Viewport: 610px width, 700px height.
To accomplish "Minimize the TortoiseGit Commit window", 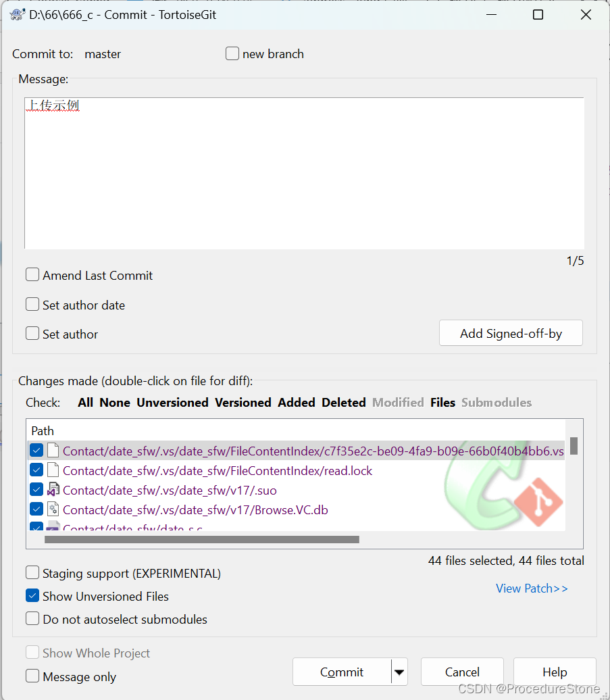I will click(x=491, y=15).
